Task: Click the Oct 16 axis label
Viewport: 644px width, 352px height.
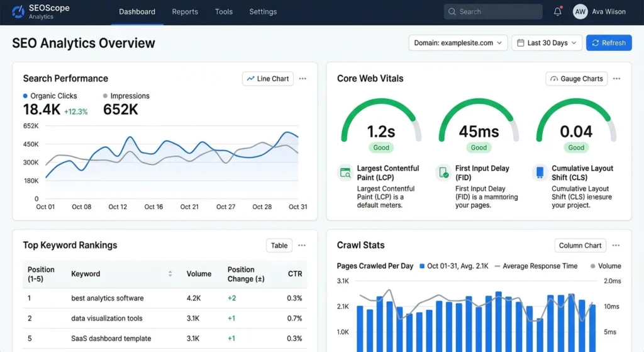Action: pos(153,207)
